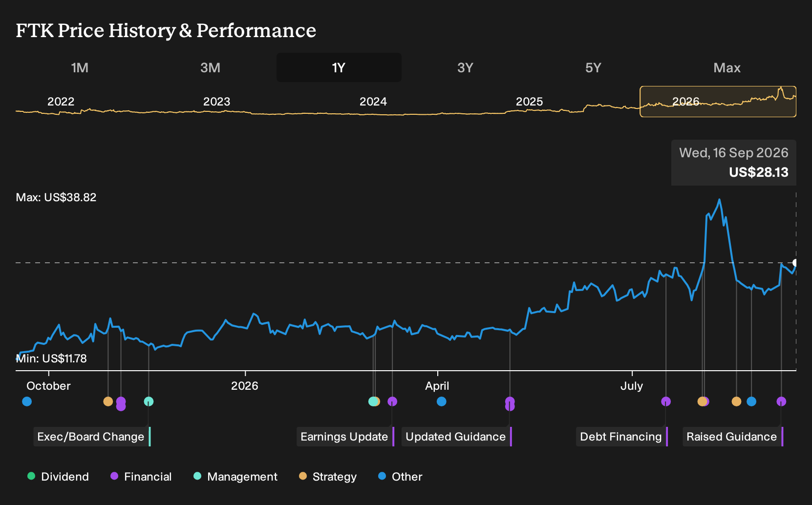812x505 pixels.
Task: Open the Debt Financing event label
Action: point(622,437)
